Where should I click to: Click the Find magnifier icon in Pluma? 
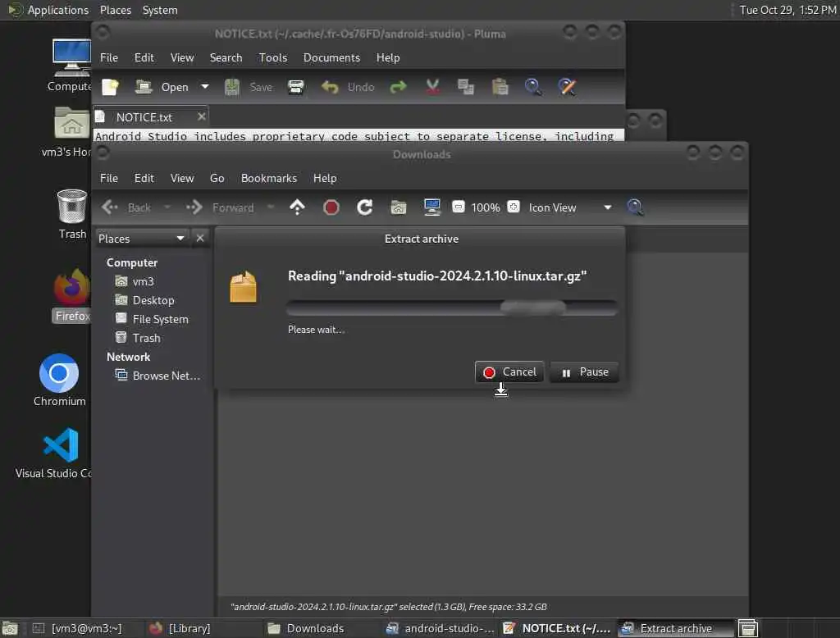[533, 87]
